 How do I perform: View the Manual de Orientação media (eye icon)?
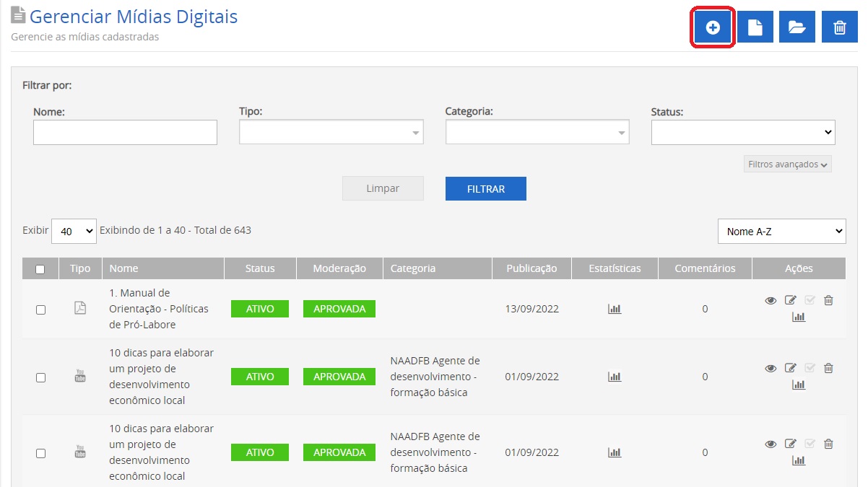pos(771,301)
